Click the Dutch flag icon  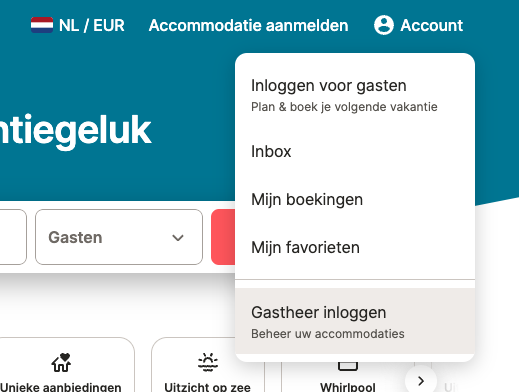click(42, 25)
